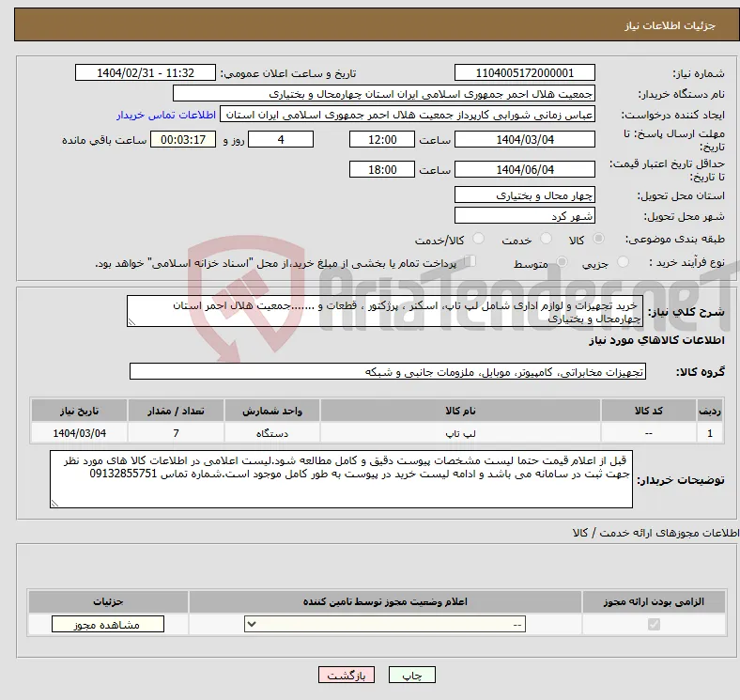Click the price validity date 1404/06/04 field

click(524, 169)
